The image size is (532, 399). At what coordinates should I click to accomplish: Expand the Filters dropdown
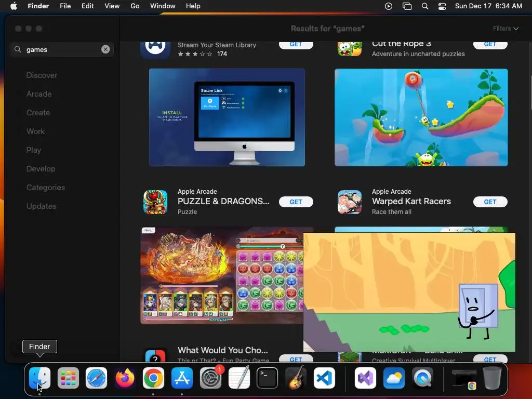506,29
